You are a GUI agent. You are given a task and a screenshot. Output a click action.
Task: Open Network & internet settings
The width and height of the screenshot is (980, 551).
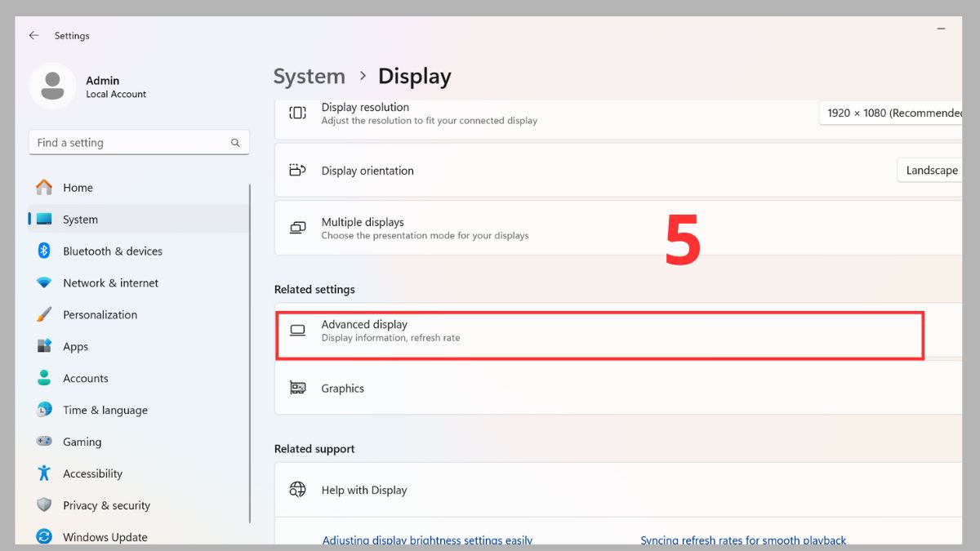click(139, 283)
